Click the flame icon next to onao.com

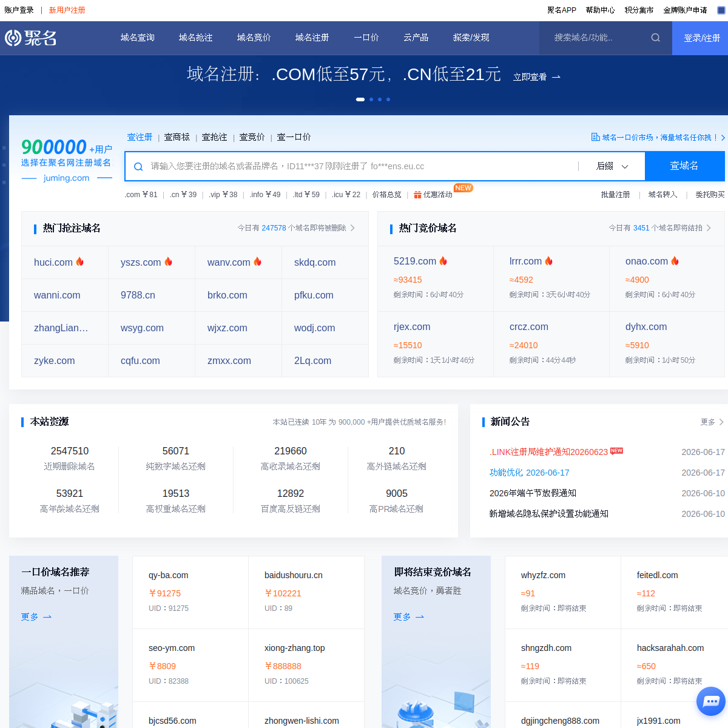click(x=675, y=261)
